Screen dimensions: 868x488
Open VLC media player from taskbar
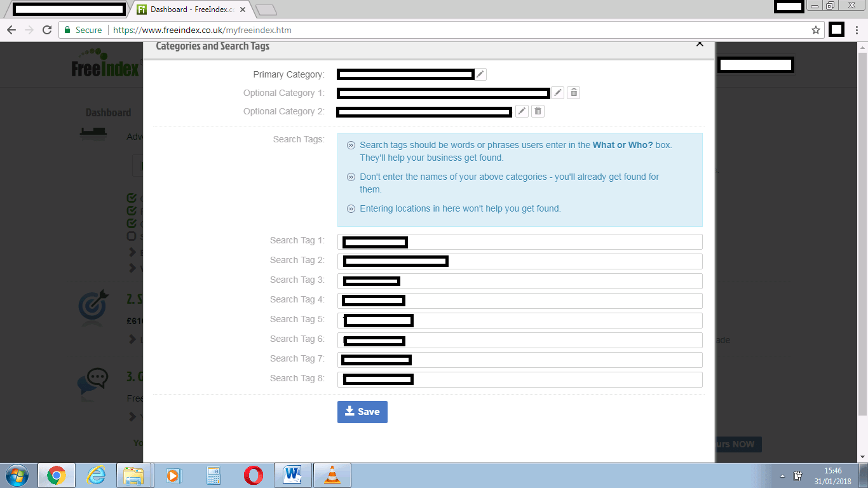coord(332,475)
